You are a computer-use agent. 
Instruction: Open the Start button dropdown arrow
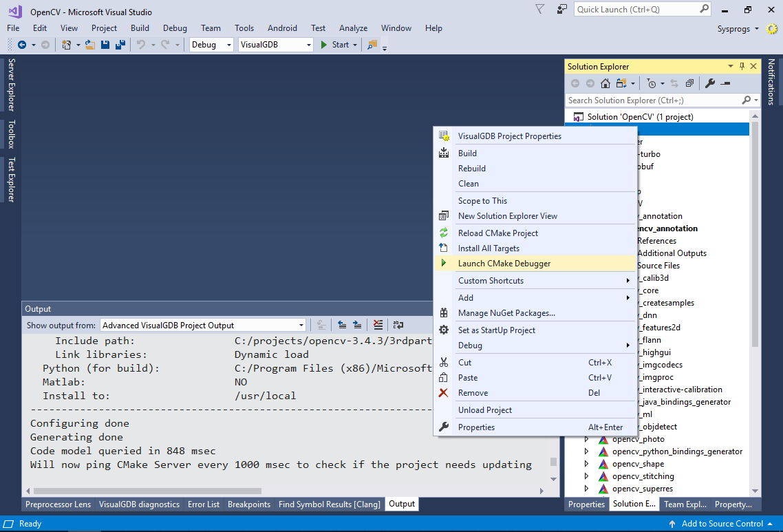[x=355, y=45]
